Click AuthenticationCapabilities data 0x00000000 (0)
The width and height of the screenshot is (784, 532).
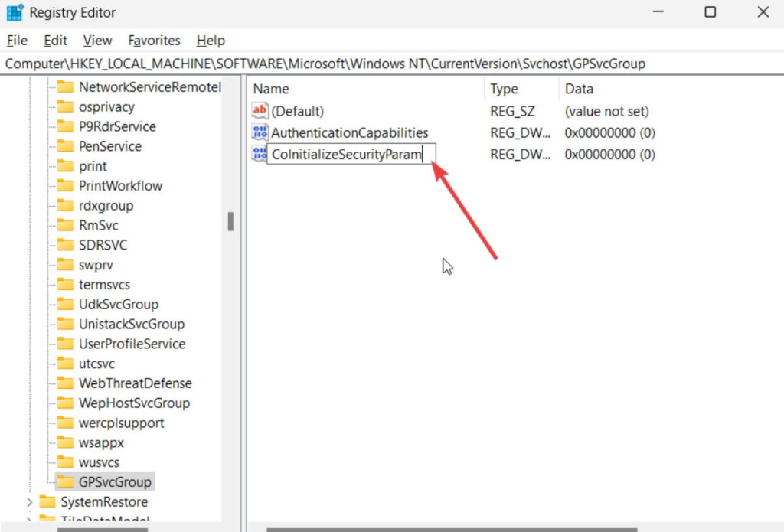(x=609, y=132)
